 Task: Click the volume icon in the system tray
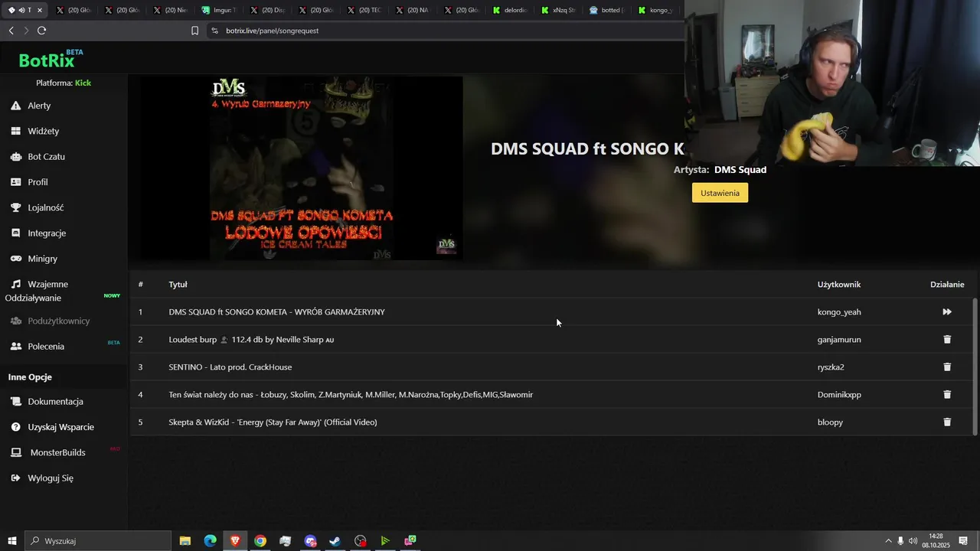pyautogui.click(x=913, y=541)
